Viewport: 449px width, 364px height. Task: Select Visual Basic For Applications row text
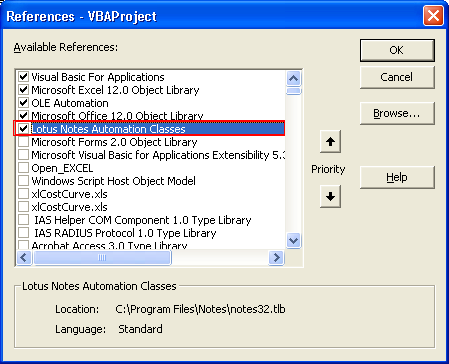[98, 77]
